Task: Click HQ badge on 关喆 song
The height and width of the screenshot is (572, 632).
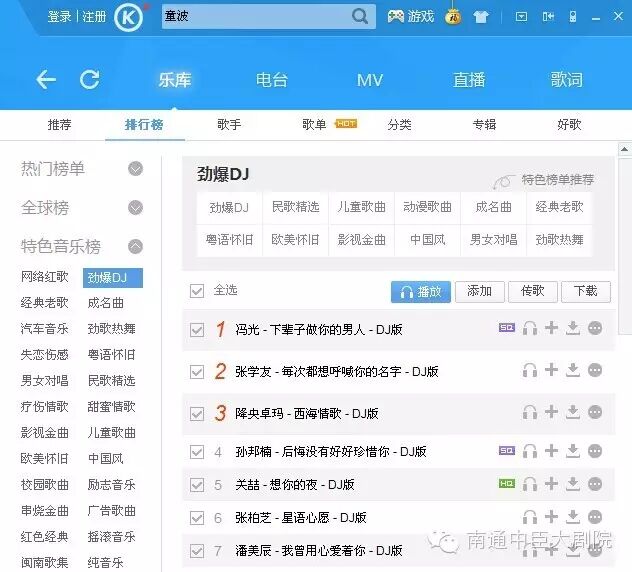Action: coord(507,483)
